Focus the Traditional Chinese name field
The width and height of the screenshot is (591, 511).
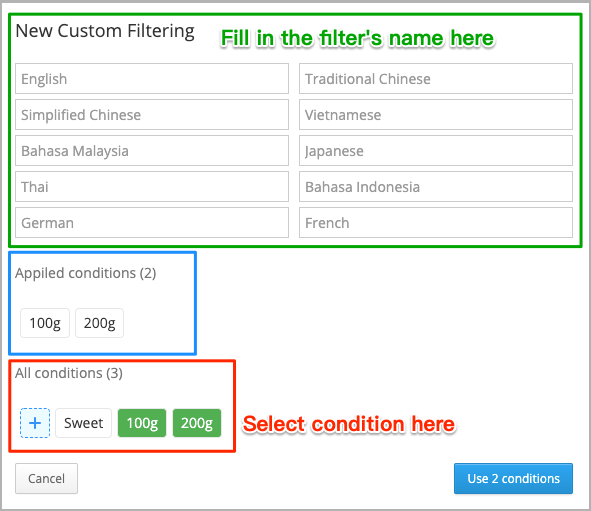pos(436,79)
